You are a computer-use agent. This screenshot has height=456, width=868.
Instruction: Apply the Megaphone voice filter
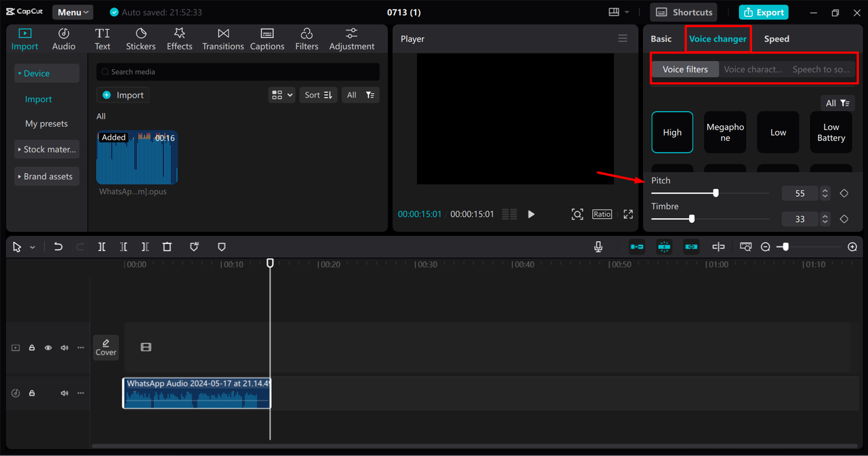[x=725, y=132]
